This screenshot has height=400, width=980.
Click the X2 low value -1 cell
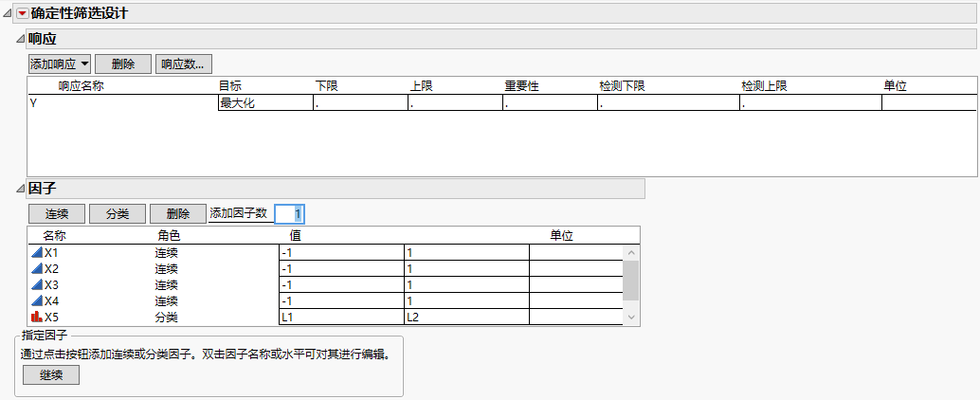point(341,269)
